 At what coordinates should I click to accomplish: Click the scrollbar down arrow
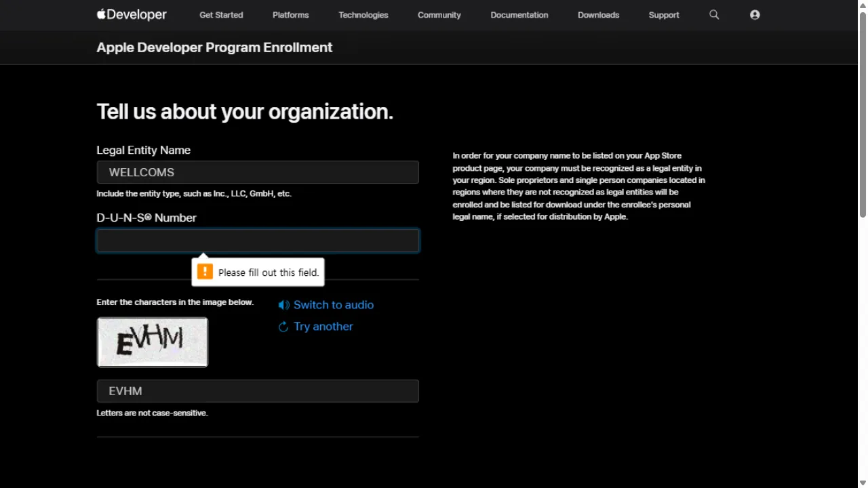[x=863, y=483]
